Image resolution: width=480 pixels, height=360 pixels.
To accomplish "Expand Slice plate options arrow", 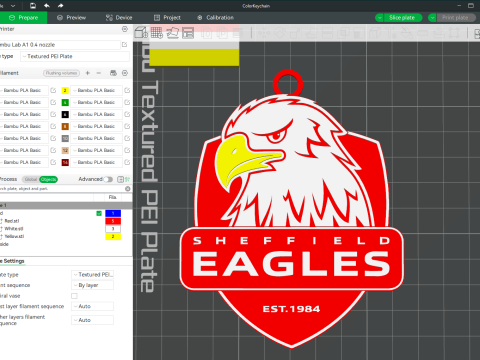I will [379, 18].
